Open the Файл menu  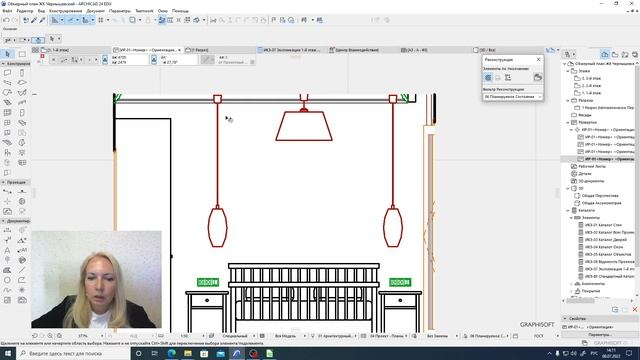[x=7, y=11]
